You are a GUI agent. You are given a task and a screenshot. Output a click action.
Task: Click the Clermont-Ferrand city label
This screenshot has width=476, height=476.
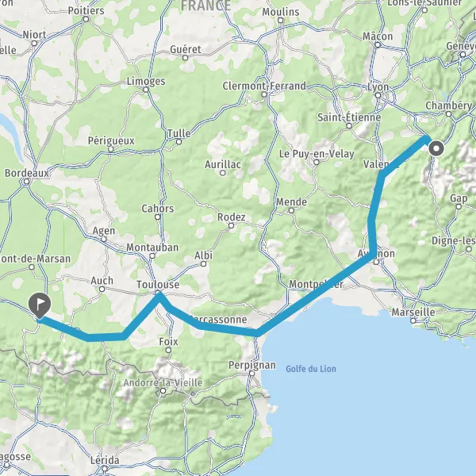click(x=264, y=86)
